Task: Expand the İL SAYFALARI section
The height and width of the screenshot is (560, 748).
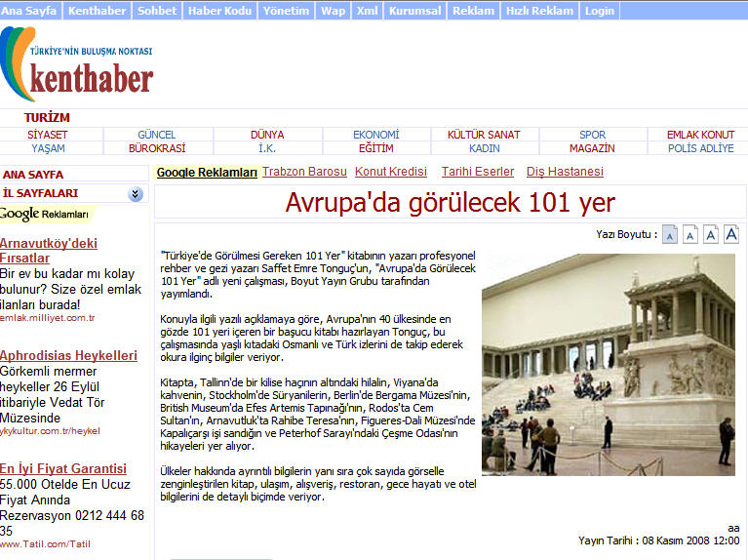Action: [136, 194]
